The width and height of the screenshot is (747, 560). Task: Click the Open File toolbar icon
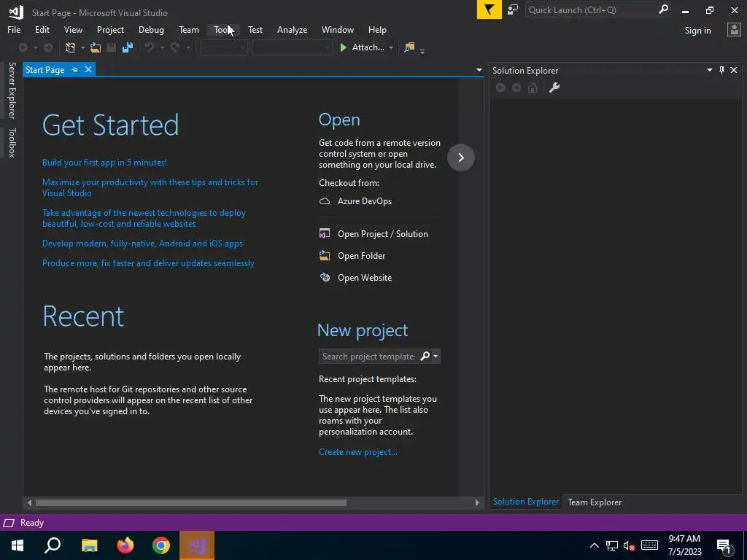coord(96,47)
